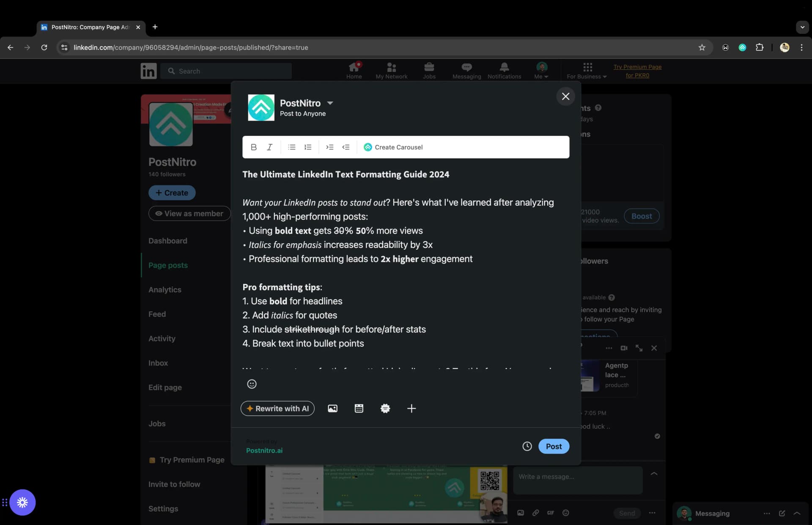Insert a bulleted list

[291, 147]
